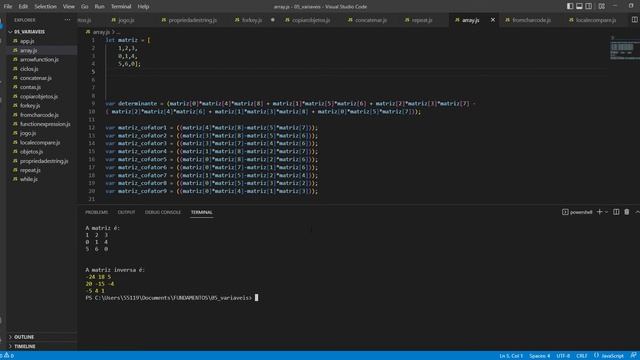Image resolution: width=640 pixels, height=360 pixels.
Task: Open the Help menu
Action: pyautogui.click(x=143, y=6)
